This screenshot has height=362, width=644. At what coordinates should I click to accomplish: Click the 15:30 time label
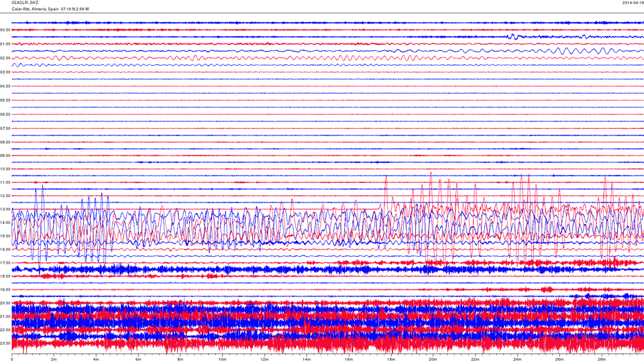point(5,236)
